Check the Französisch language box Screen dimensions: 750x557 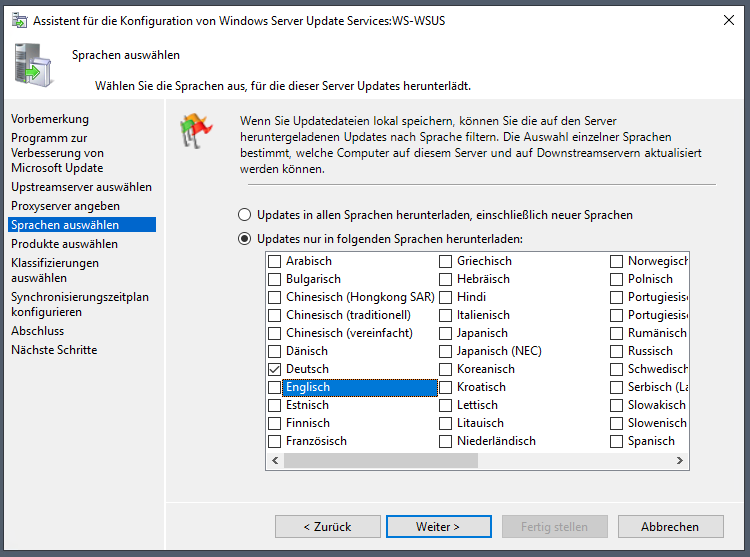(x=275, y=441)
